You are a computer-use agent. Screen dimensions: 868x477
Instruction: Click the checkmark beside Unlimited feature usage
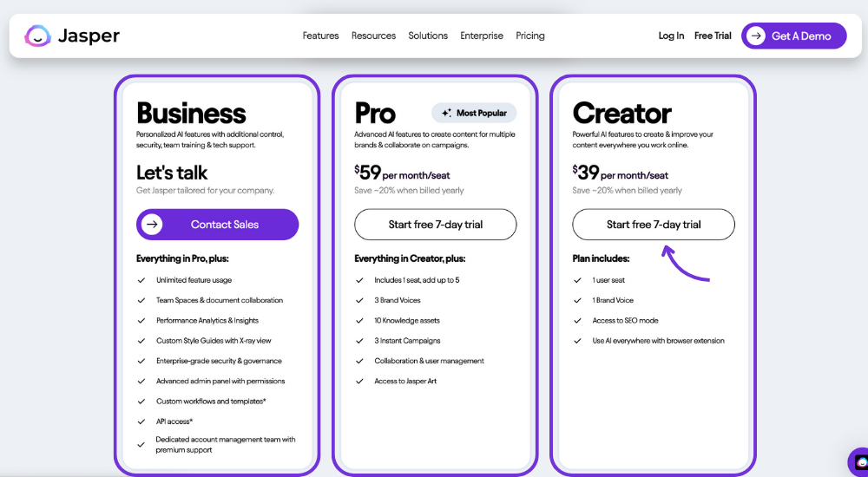pyautogui.click(x=141, y=280)
